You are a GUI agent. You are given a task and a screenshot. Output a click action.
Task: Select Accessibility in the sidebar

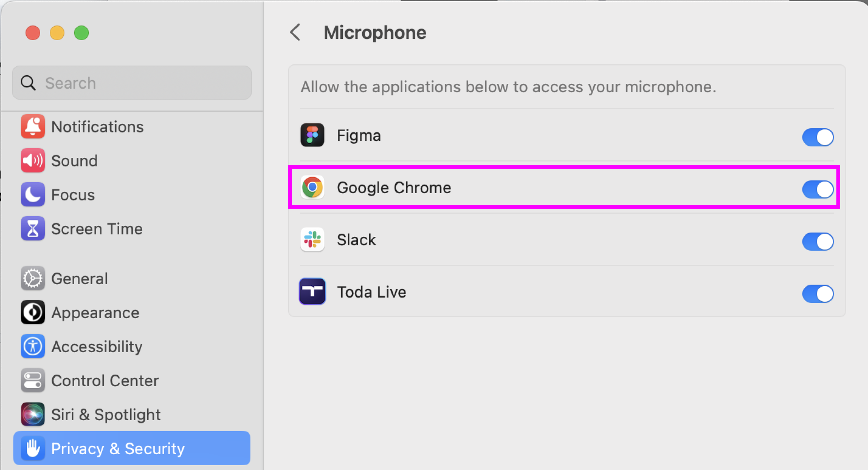96,347
